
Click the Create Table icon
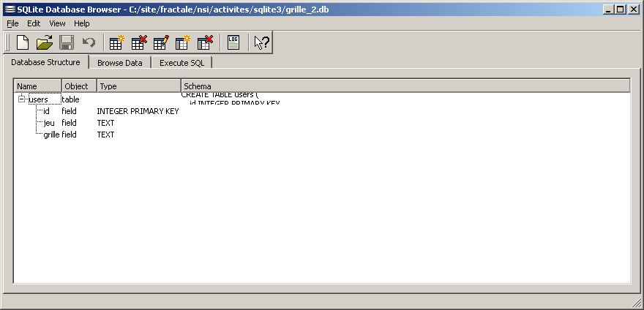116,42
